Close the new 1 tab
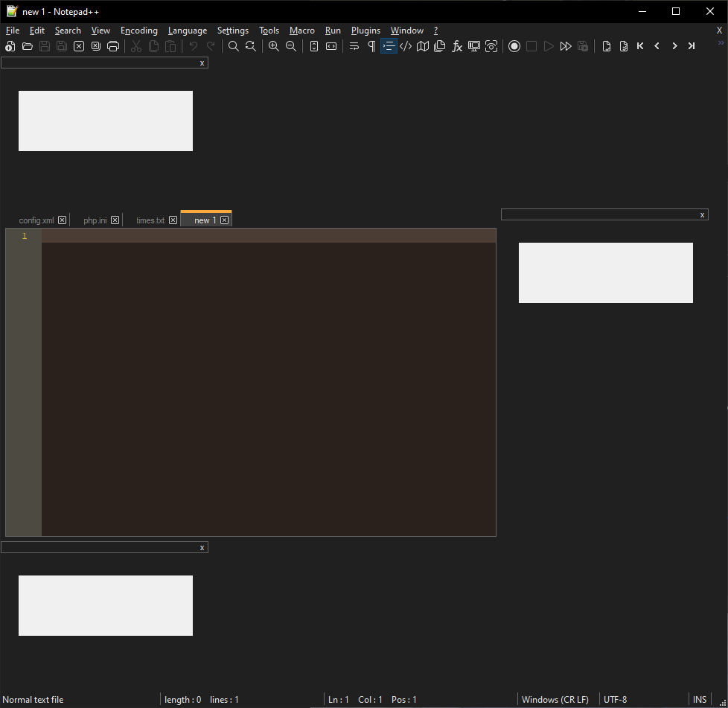The width and height of the screenshot is (728, 708). point(225,220)
